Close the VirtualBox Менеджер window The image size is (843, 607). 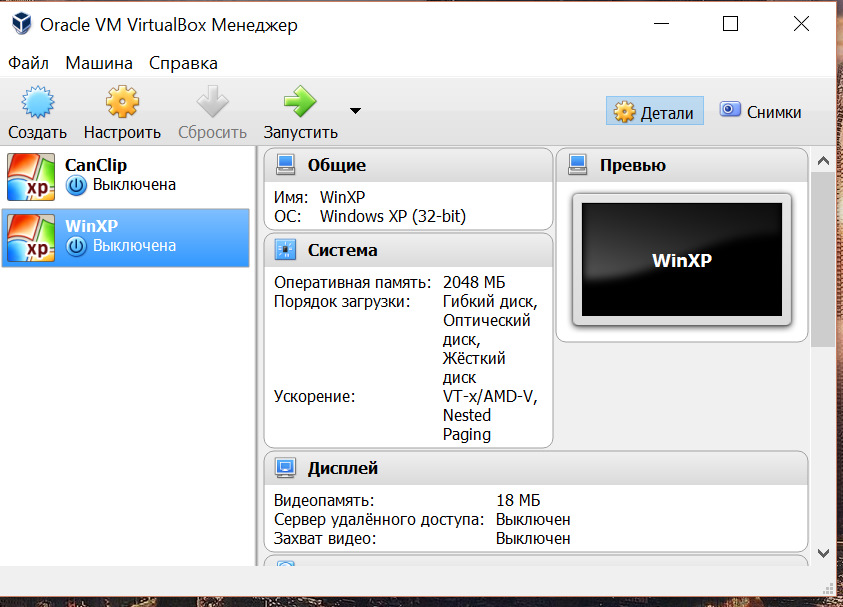(801, 24)
